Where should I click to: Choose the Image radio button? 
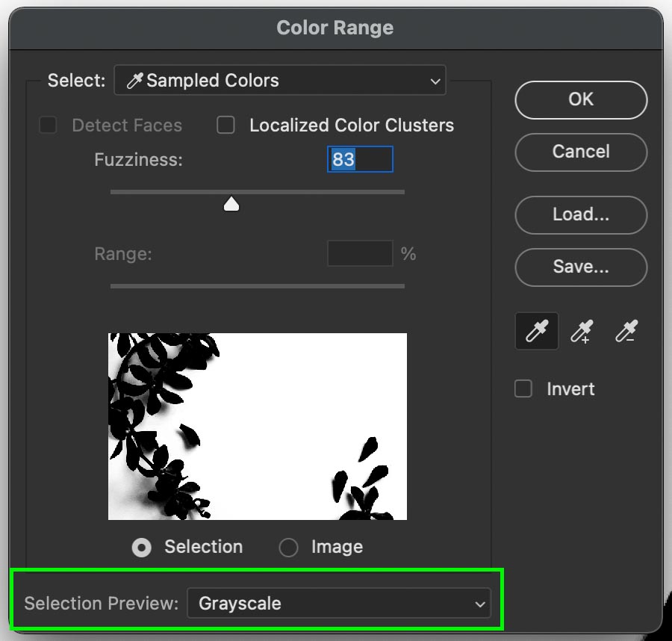(288, 547)
